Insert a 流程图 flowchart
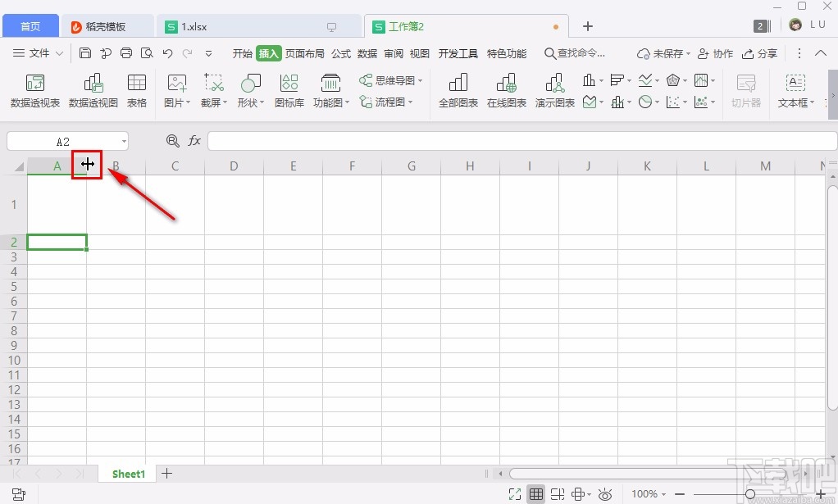 coord(387,102)
